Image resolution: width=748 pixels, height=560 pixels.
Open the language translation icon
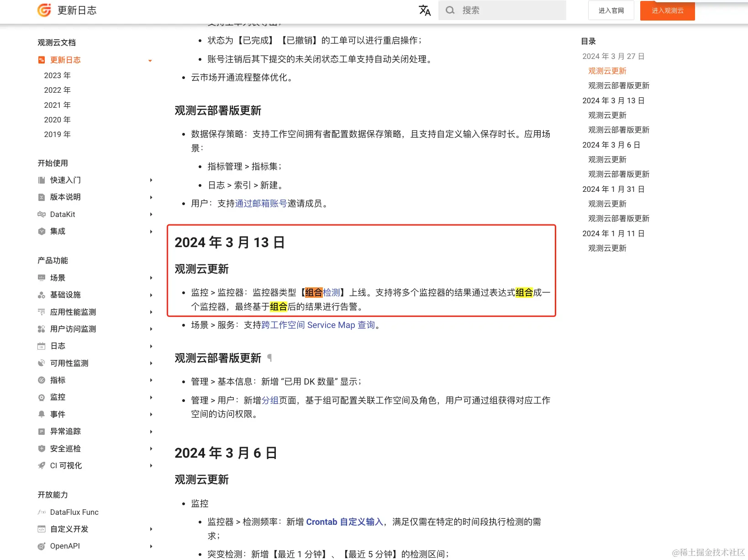425,10
